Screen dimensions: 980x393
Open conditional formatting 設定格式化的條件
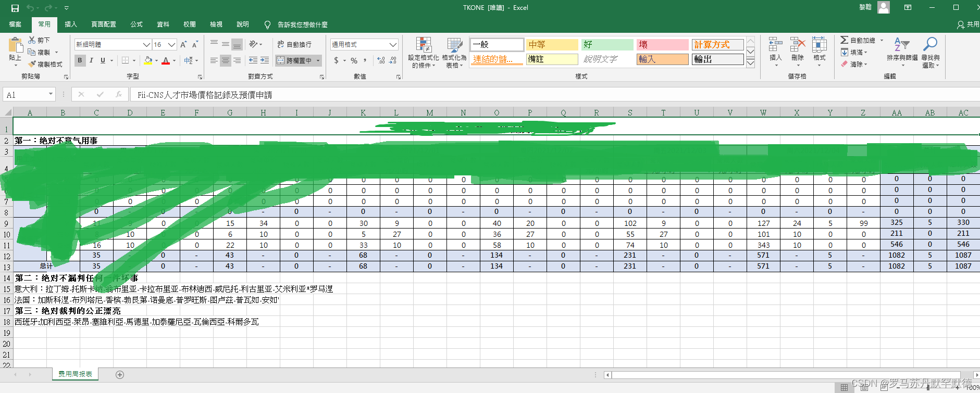click(424, 53)
